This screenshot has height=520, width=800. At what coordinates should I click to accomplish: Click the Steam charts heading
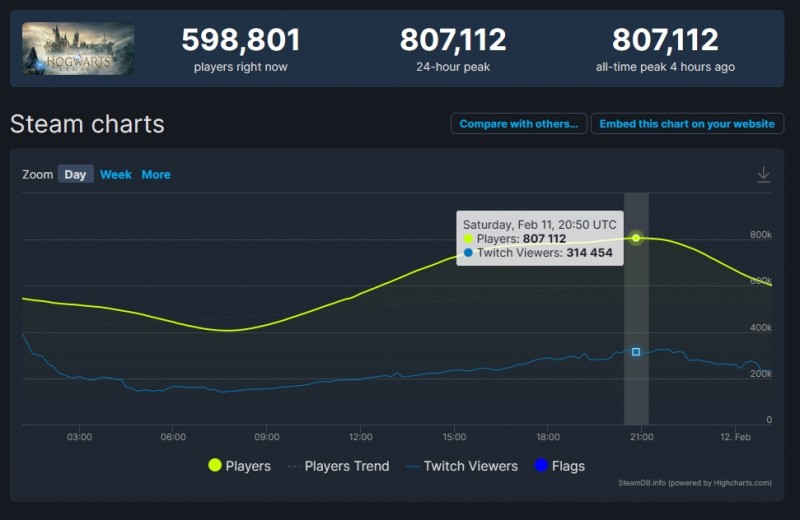(87, 124)
